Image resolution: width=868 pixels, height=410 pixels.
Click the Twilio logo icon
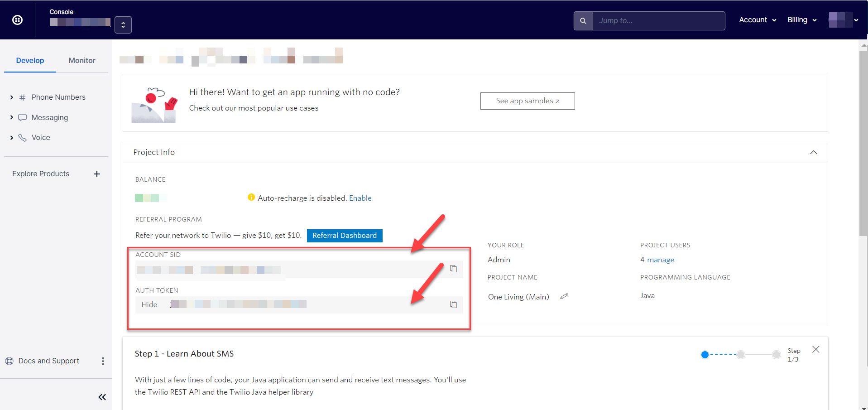pos(17,20)
